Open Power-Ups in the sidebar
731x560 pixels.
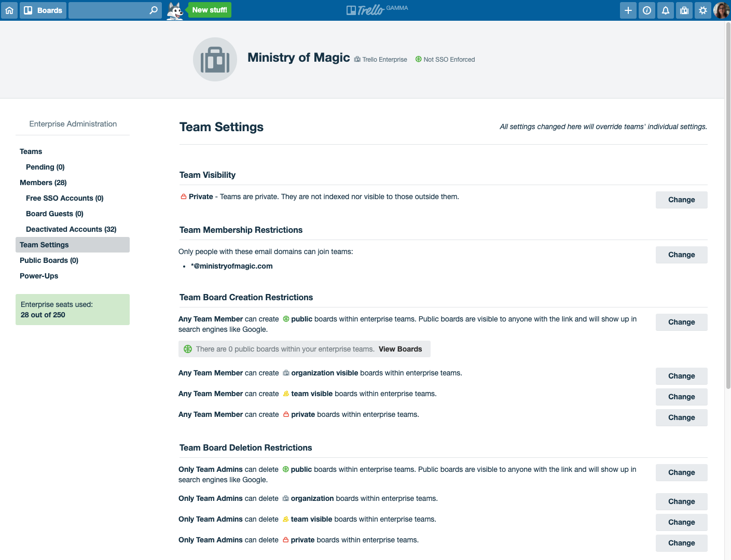click(x=39, y=276)
